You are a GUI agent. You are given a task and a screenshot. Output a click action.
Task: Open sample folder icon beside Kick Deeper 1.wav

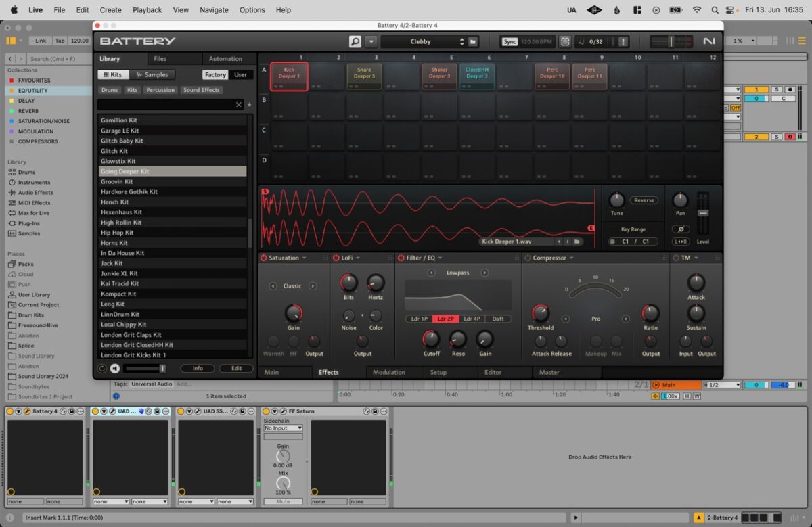click(577, 242)
